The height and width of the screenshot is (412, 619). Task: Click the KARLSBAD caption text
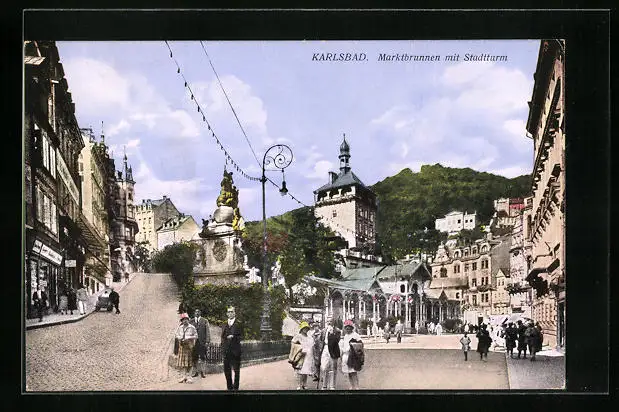point(340,58)
